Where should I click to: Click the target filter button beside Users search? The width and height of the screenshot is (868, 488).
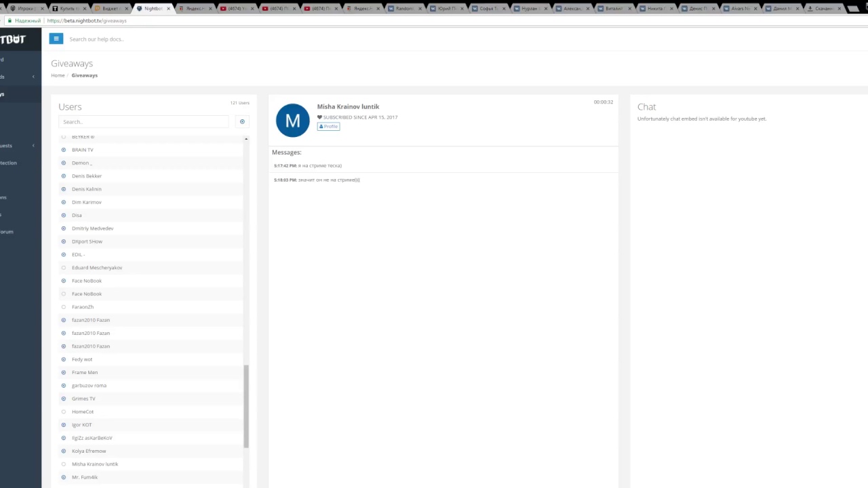pos(242,121)
